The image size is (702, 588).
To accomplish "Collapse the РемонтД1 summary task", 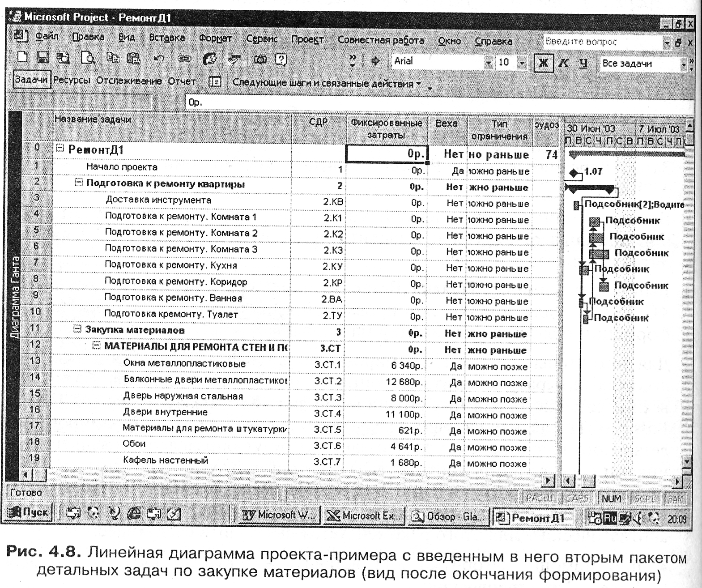I will point(60,149).
